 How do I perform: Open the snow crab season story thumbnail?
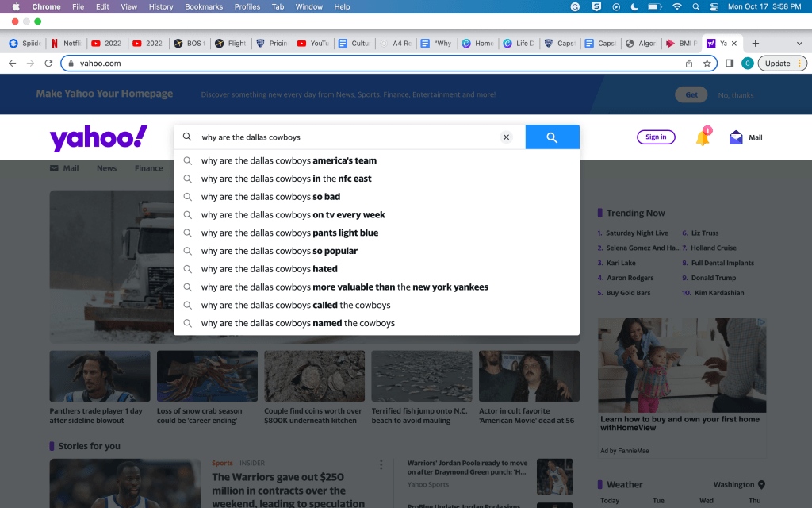[x=207, y=376]
